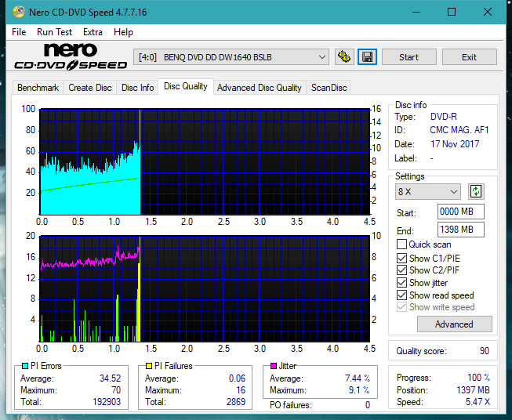This screenshot has width=512, height=420.
Task: Disable Show C2/PIF checkbox
Action: tap(401, 270)
